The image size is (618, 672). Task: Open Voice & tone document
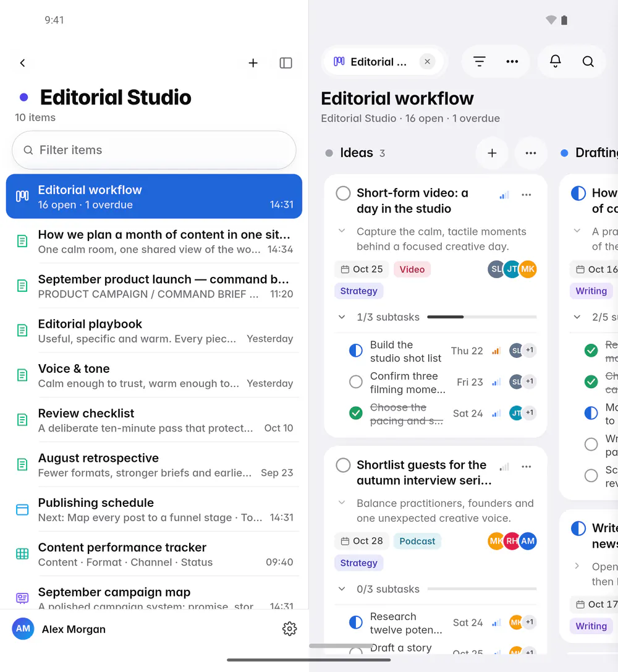tap(154, 375)
